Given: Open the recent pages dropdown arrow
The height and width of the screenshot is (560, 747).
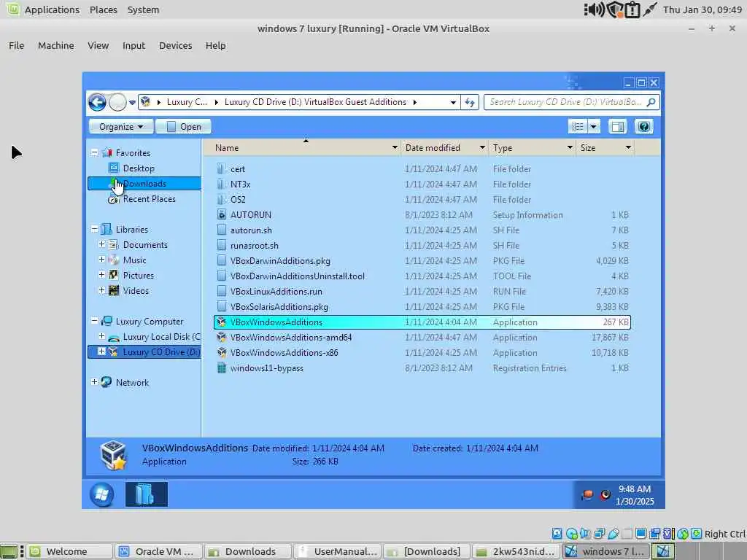Looking at the screenshot, I should click(x=132, y=102).
